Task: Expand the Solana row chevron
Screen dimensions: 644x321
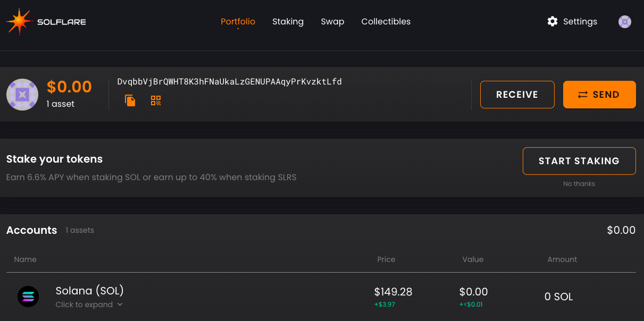Action: [x=120, y=305]
